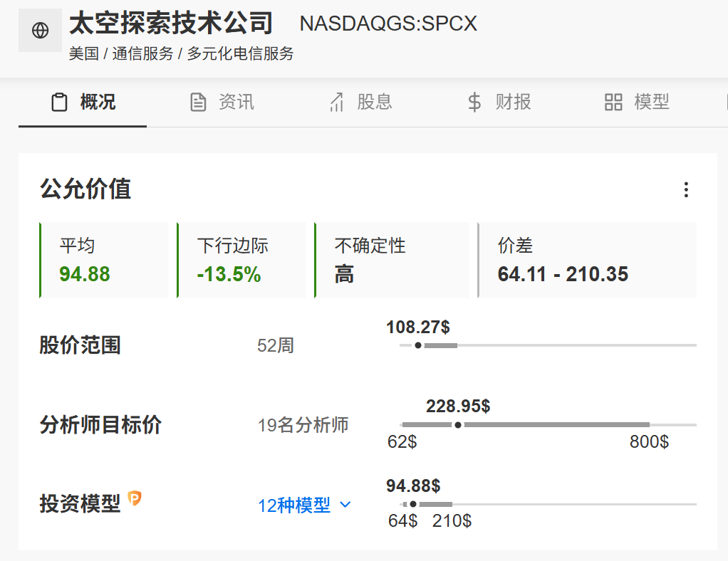This screenshot has height=561, width=728.
Task: Click the dollar sign icon beside 财报
Action: coord(474,102)
